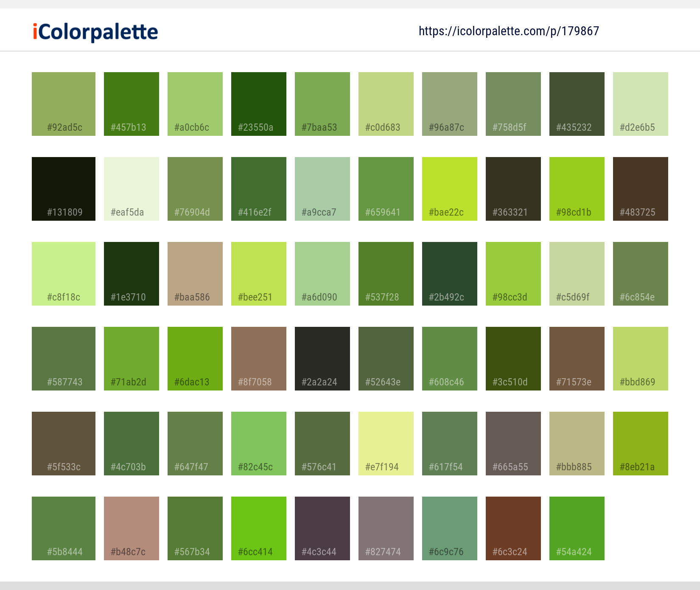This screenshot has height=590, width=700.
Task: Click the #617f54 swatch
Action: click(450, 444)
